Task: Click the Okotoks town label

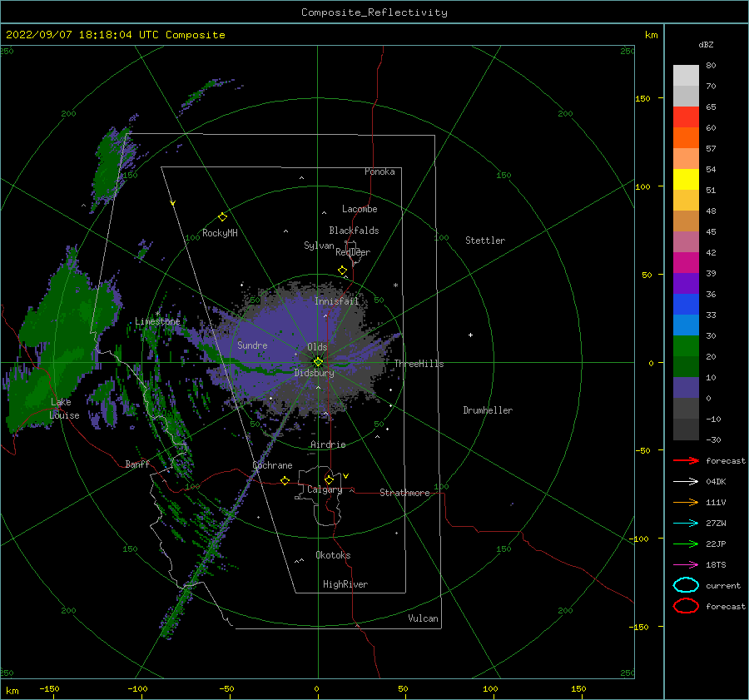Action: 333,555
